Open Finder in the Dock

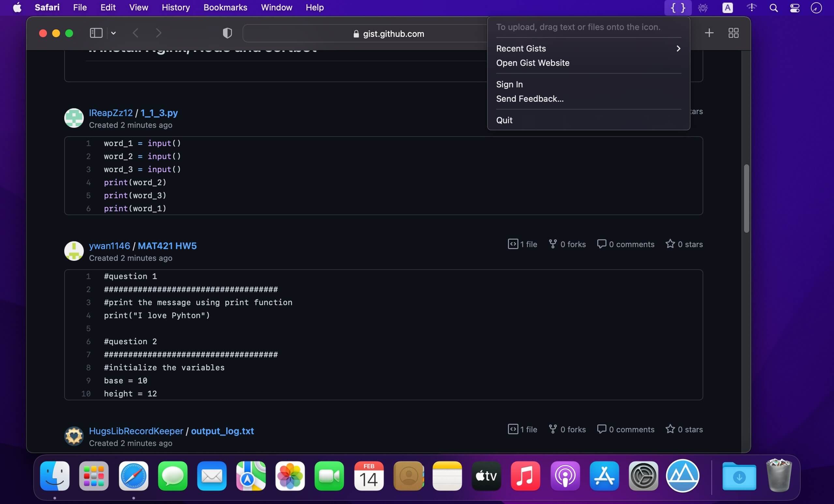pyautogui.click(x=55, y=476)
